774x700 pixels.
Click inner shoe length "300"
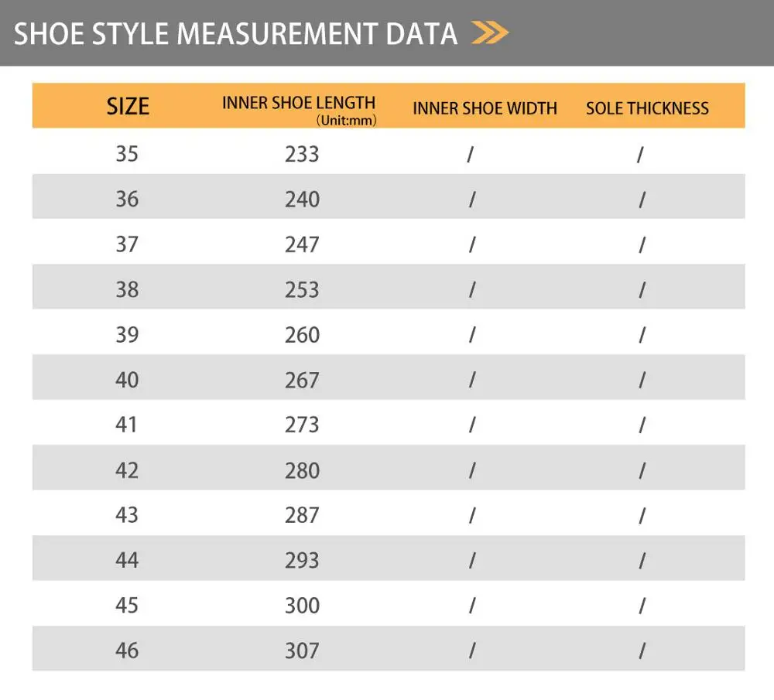coord(302,606)
